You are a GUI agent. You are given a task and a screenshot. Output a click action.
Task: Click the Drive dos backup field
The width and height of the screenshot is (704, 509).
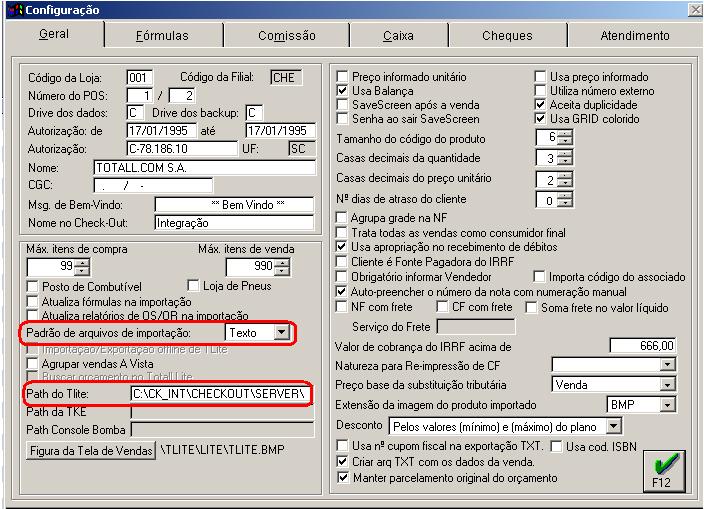254,113
